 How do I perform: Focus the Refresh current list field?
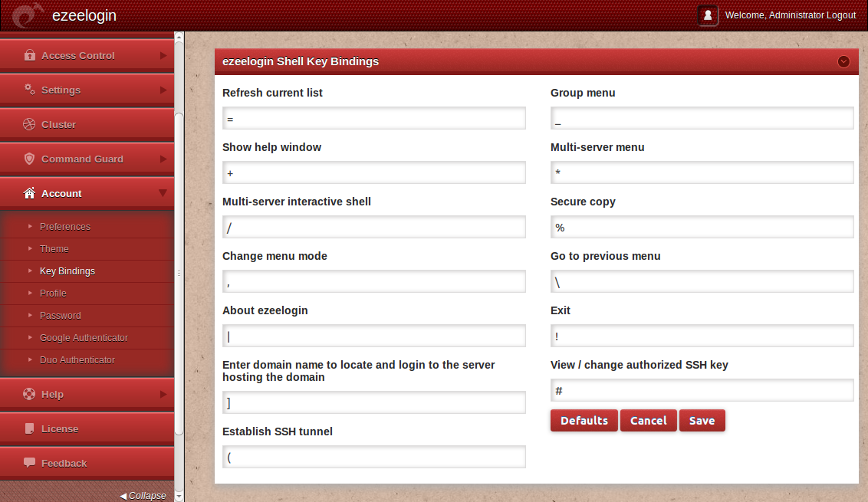374,119
